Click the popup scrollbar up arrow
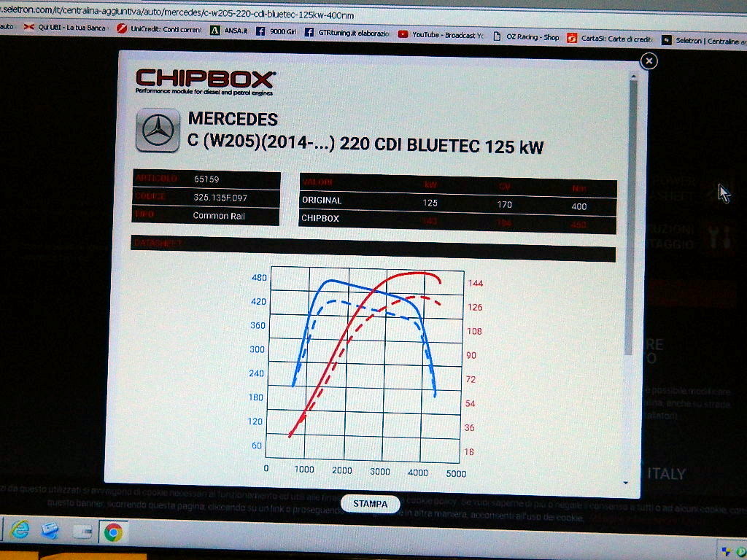 pyautogui.click(x=633, y=76)
